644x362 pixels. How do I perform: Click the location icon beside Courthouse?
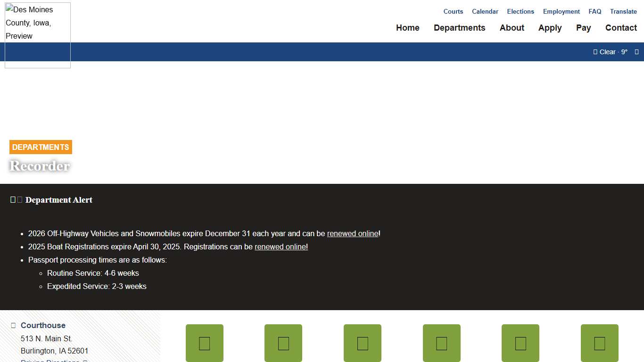13,325
